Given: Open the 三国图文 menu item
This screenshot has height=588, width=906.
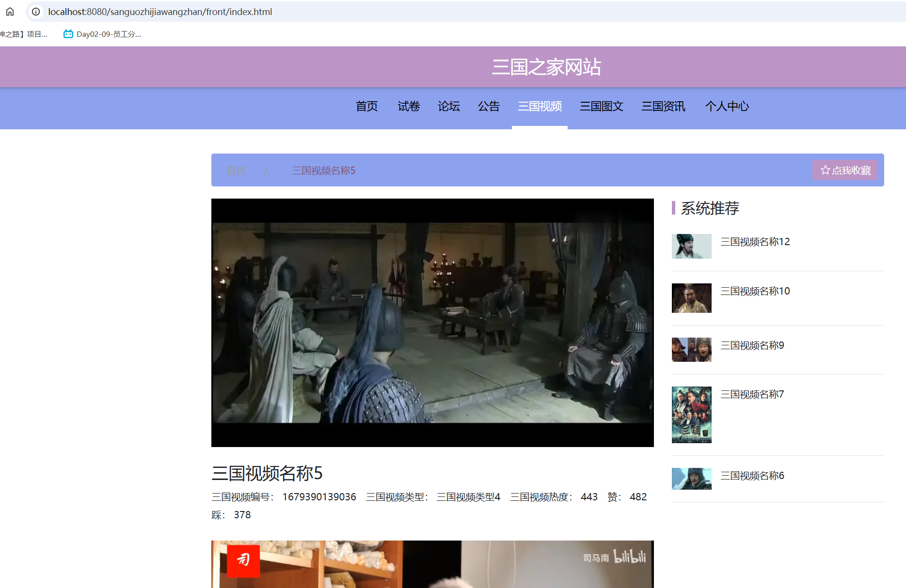Looking at the screenshot, I should point(602,106).
